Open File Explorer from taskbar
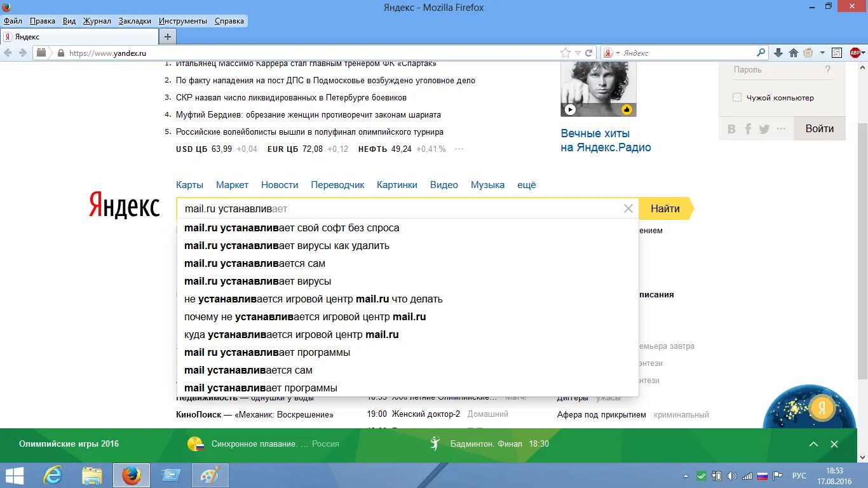Screen dimensions: 868x488 92,475
